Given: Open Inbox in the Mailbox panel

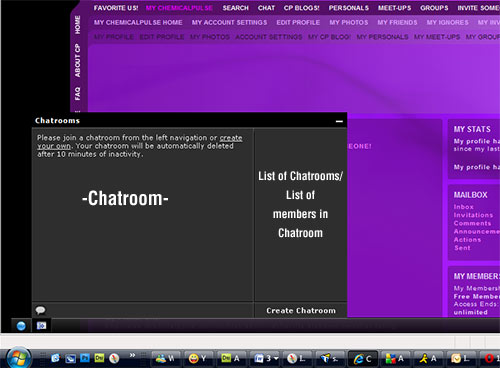Looking at the screenshot, I should coord(463,207).
